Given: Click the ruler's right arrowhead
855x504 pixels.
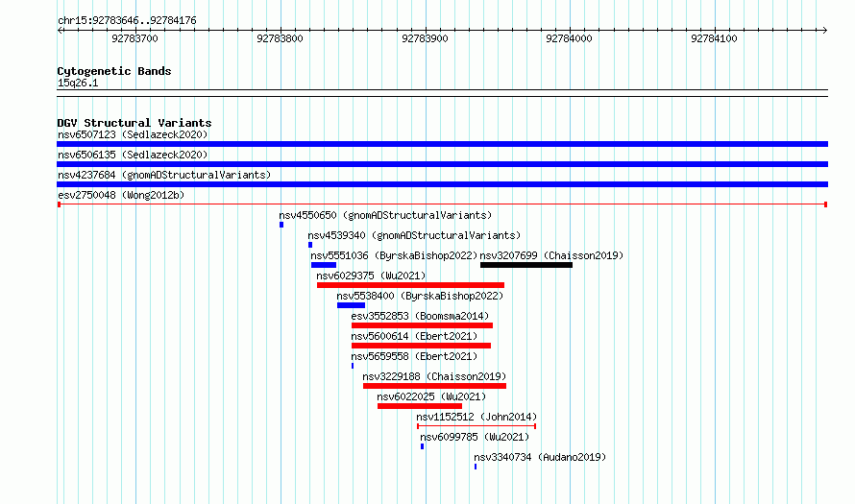Looking at the screenshot, I should (x=825, y=31).
